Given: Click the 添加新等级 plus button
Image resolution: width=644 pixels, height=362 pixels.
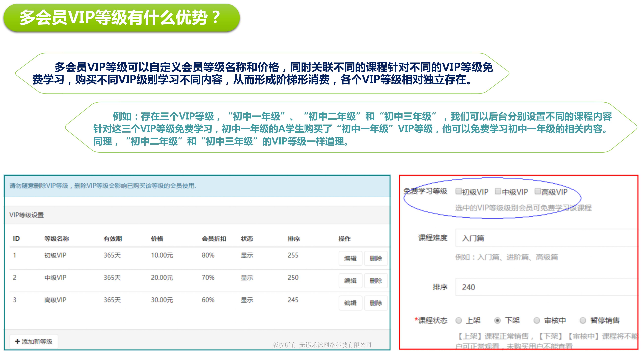Looking at the screenshot, I should [34, 341].
